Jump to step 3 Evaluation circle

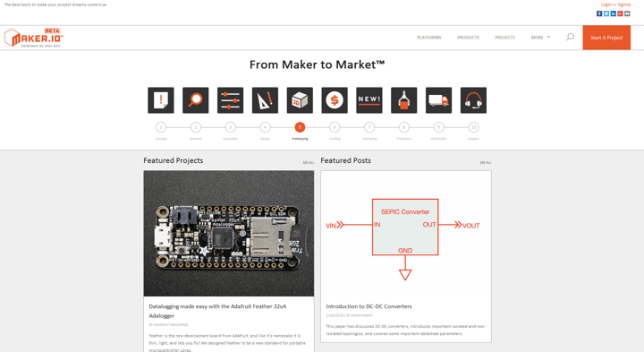click(x=231, y=127)
